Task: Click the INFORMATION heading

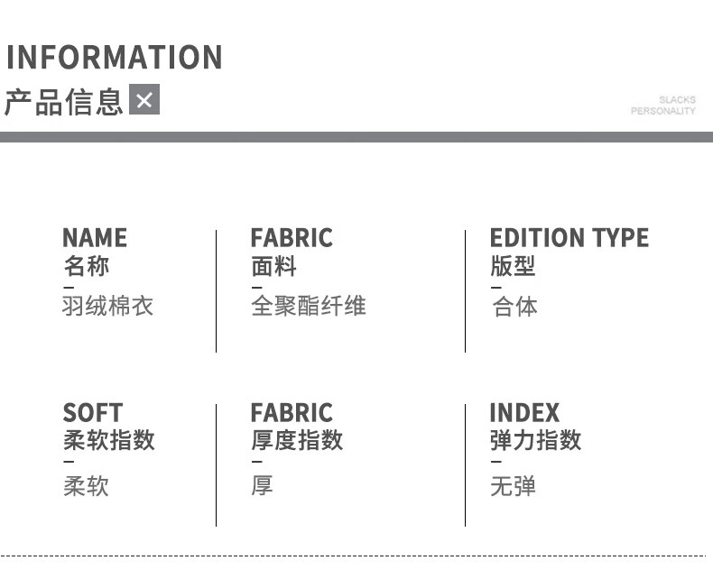Action: click(115, 58)
